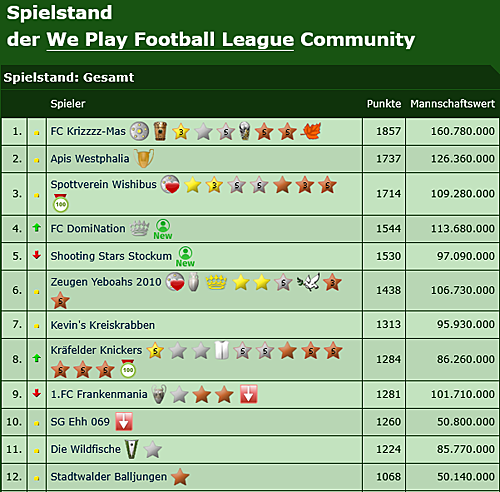Select the Mannschaftswert column header

tap(452, 104)
